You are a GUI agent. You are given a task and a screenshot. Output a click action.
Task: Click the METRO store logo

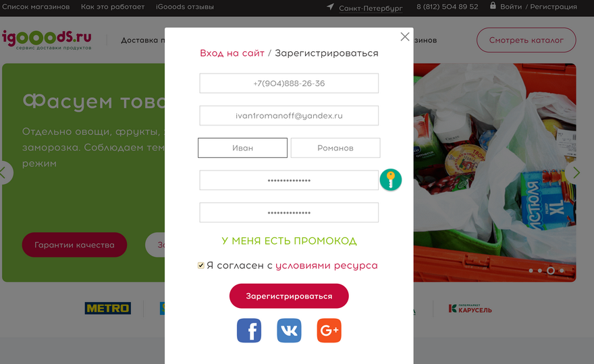pyautogui.click(x=108, y=308)
